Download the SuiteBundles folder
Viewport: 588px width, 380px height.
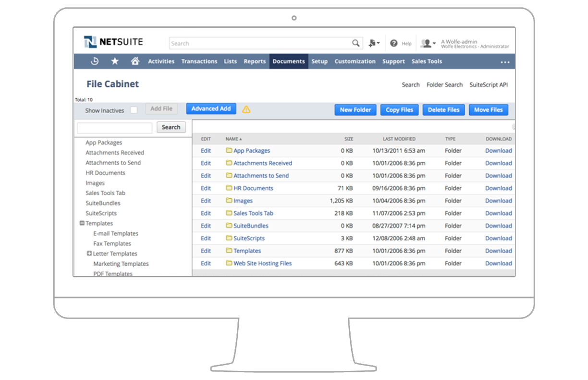pos(499,226)
